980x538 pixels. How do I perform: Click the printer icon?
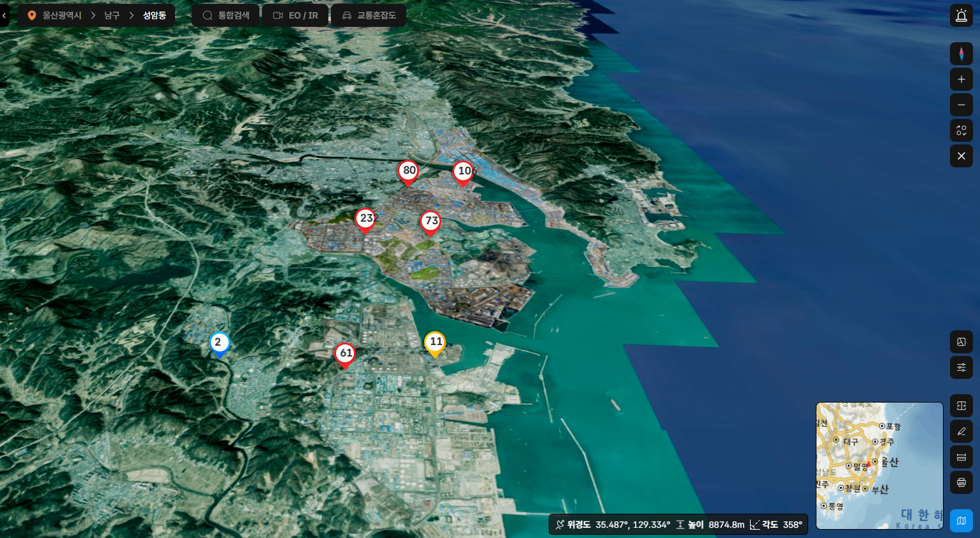click(x=961, y=482)
